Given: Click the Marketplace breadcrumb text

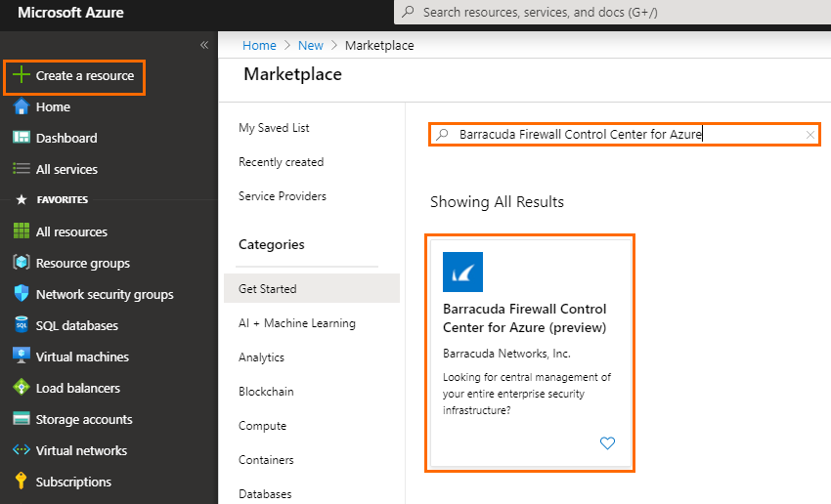Looking at the screenshot, I should (379, 46).
